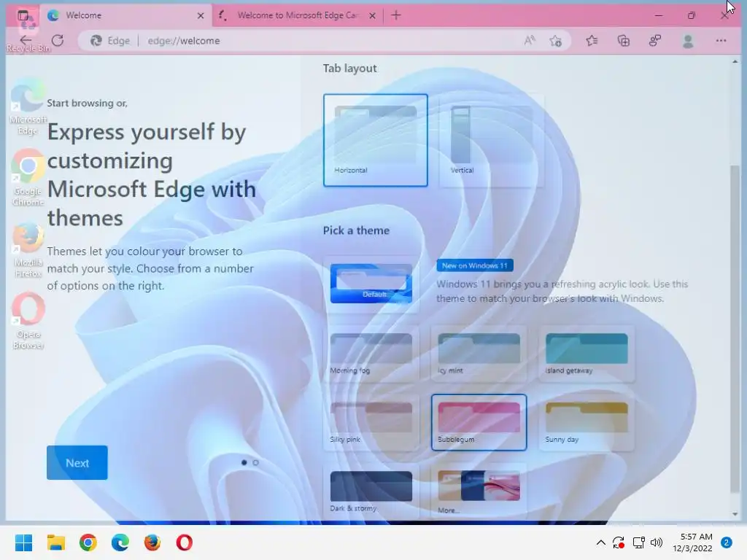
Task: Select Microsoft Edge desktop shortcut
Action: tap(28, 107)
